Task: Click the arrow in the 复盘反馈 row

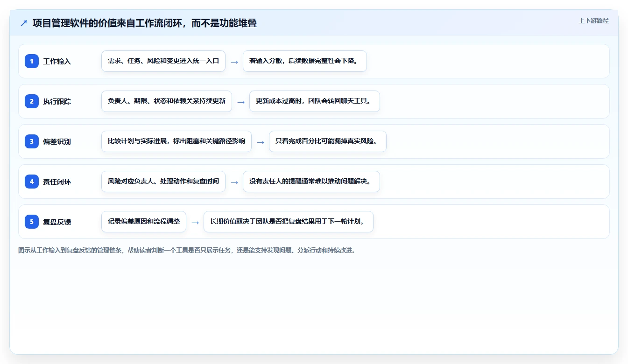Action: coord(195,222)
